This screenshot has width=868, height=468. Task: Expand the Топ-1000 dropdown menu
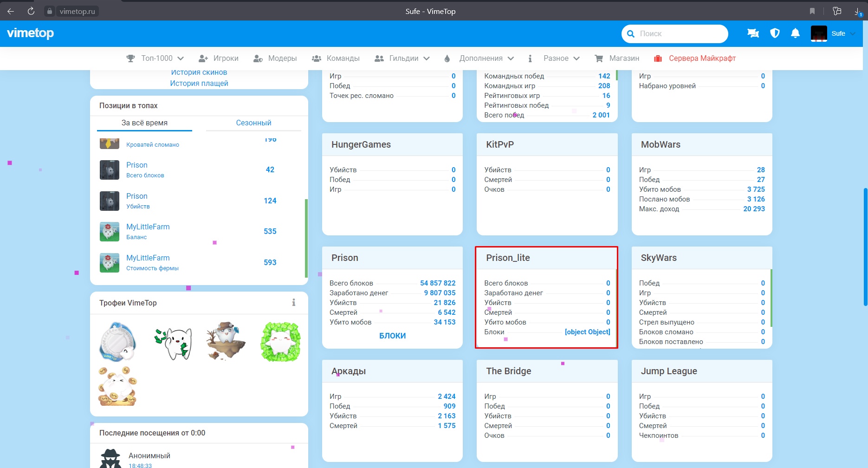(x=155, y=58)
